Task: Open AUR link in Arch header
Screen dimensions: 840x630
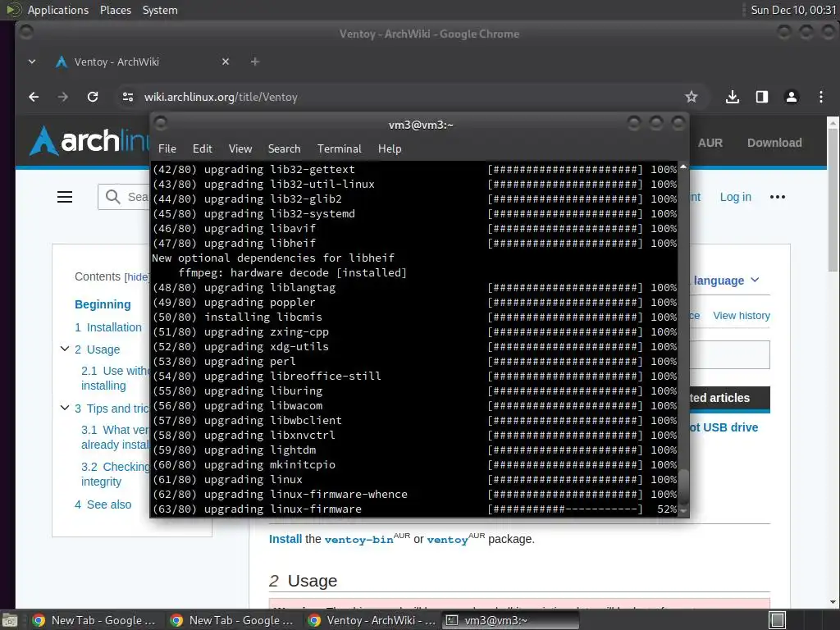Action: coord(710,143)
